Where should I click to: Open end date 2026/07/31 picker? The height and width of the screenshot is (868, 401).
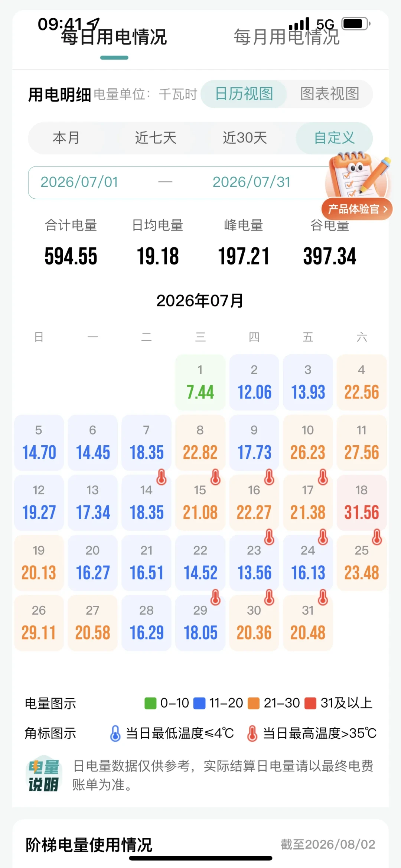pos(251,182)
